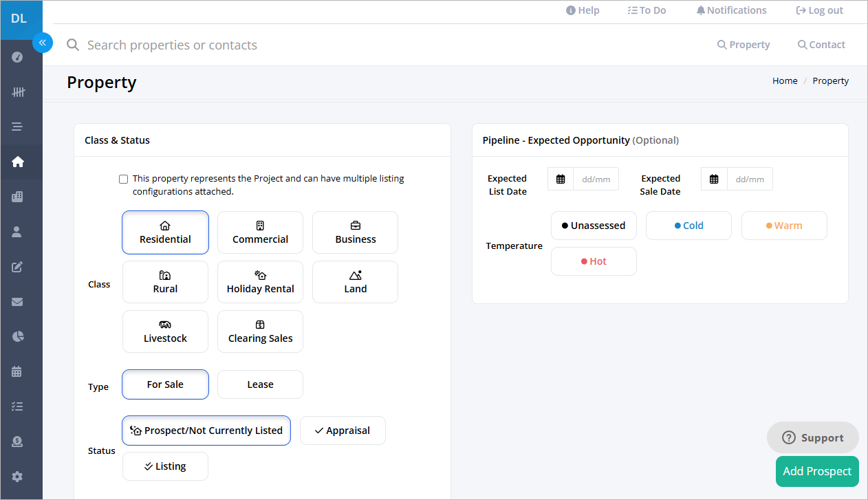
Task: Open the dollar money sidebar icon
Action: (x=18, y=442)
